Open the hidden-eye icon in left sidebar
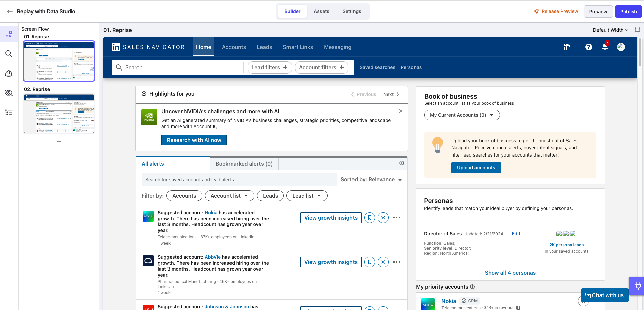Image resolution: width=644 pixels, height=310 pixels. [9, 93]
